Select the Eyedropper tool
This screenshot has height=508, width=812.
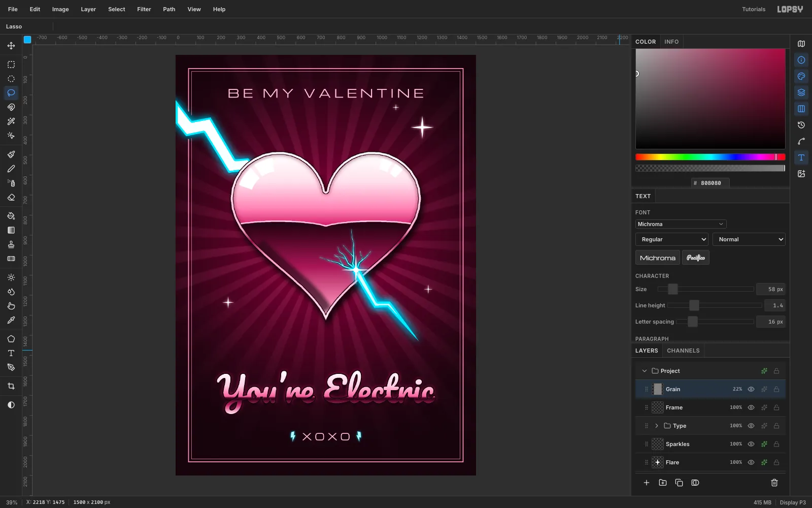(11, 320)
